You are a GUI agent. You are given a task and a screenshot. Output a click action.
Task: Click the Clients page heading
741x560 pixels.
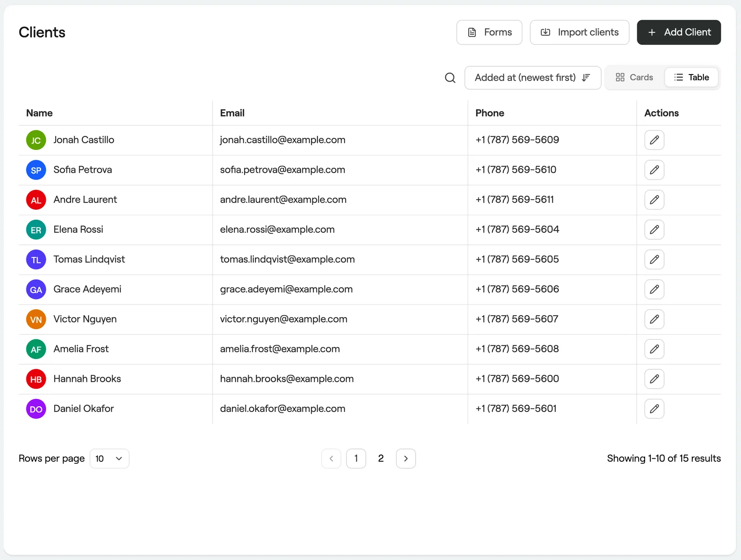pos(42,32)
